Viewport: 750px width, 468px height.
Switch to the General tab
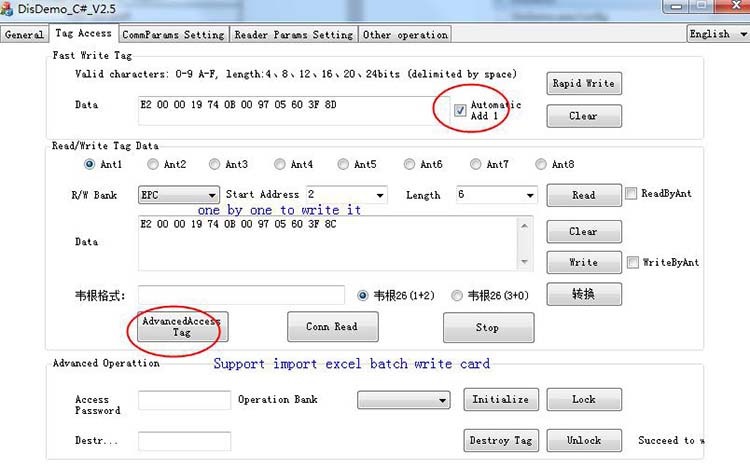pyautogui.click(x=24, y=34)
